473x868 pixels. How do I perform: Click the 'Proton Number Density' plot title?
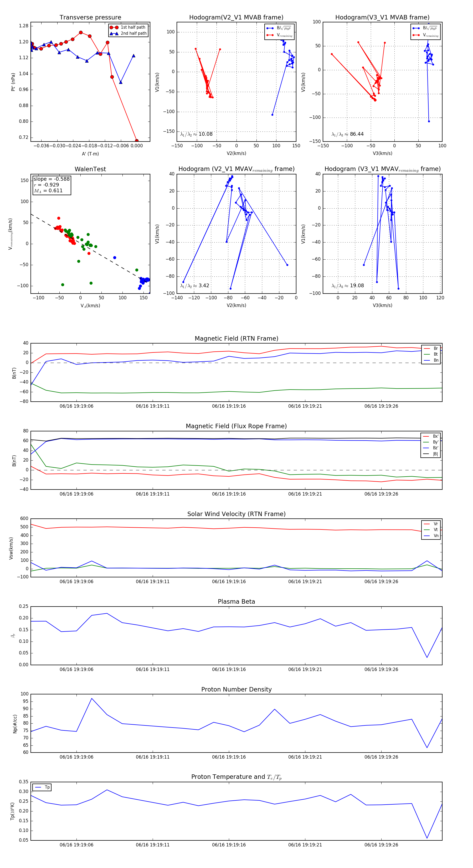pyautogui.click(x=236, y=689)
